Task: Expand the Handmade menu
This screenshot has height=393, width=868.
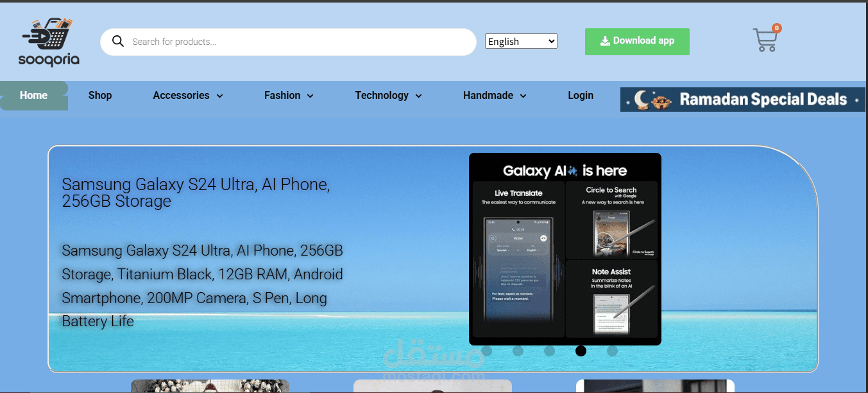Action: 495,96
